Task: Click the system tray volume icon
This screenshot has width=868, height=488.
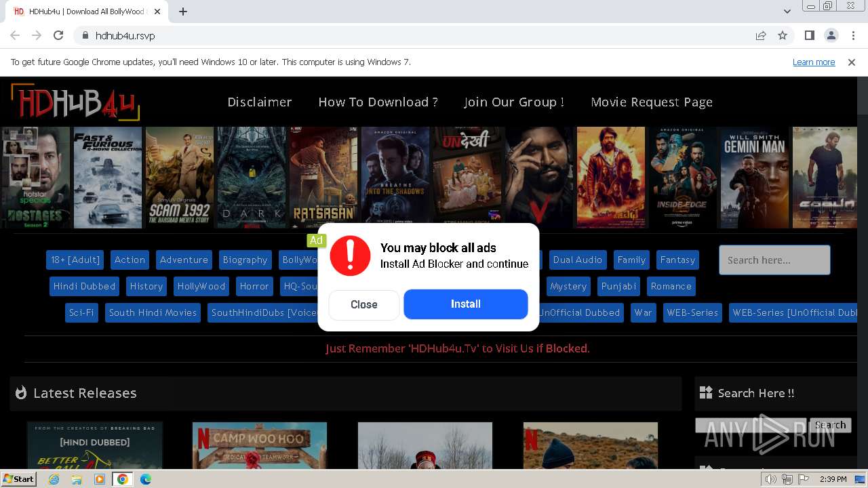Action: [x=771, y=479]
